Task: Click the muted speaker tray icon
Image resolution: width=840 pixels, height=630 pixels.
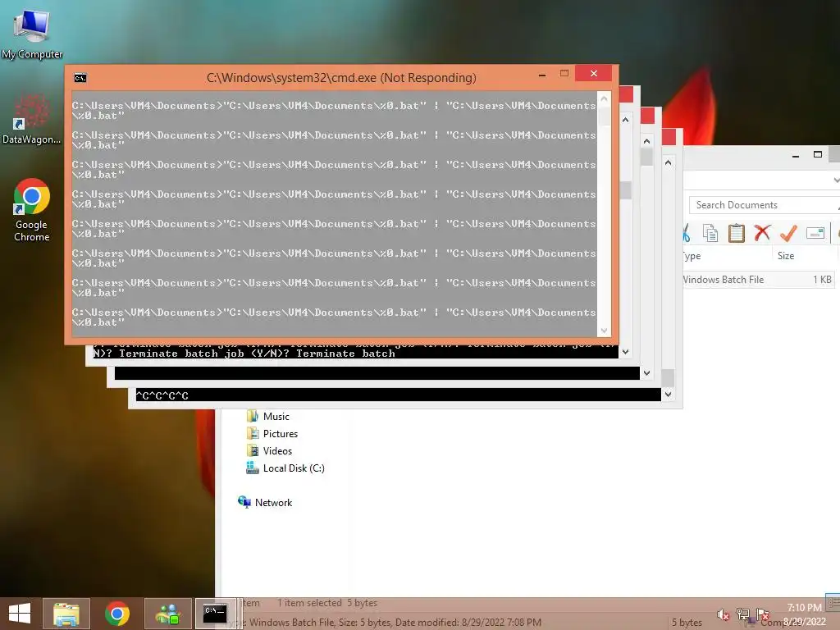Action: pos(723,615)
